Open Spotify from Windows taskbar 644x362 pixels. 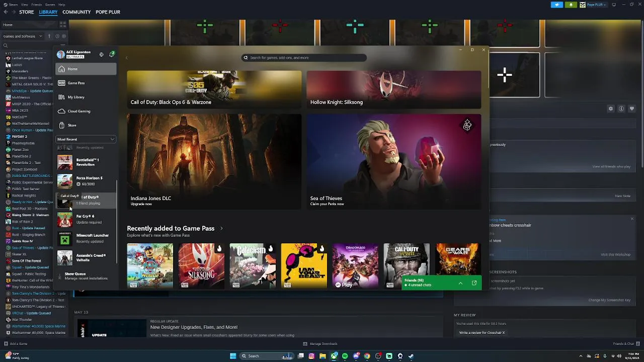[345, 356]
